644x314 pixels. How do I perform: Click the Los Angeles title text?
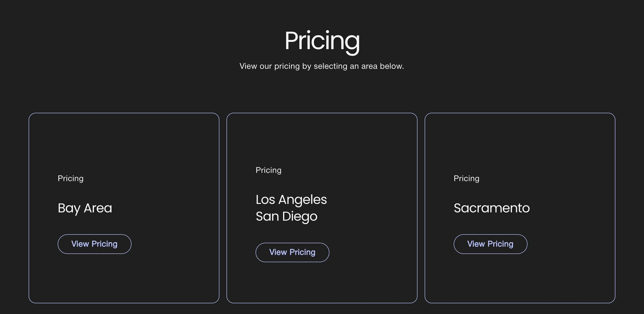coord(291,199)
